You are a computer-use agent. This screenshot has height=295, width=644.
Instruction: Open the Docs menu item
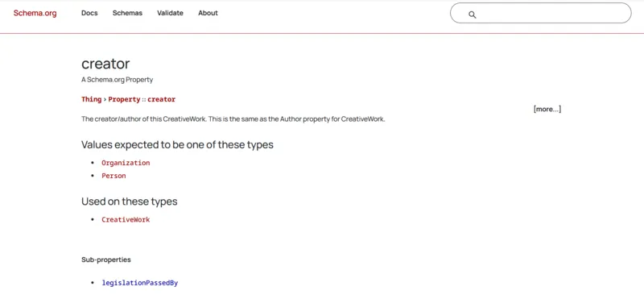click(x=89, y=13)
